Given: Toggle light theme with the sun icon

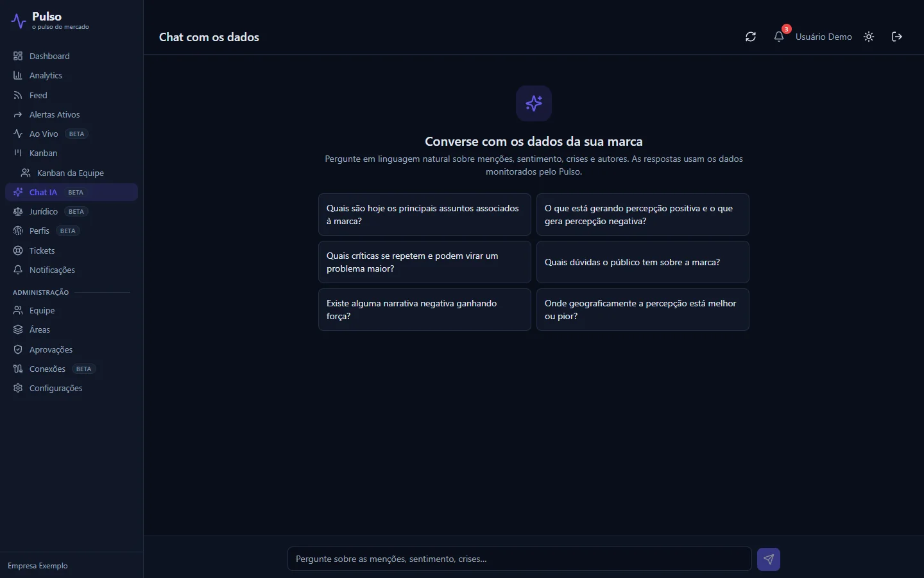Looking at the screenshot, I should (869, 37).
